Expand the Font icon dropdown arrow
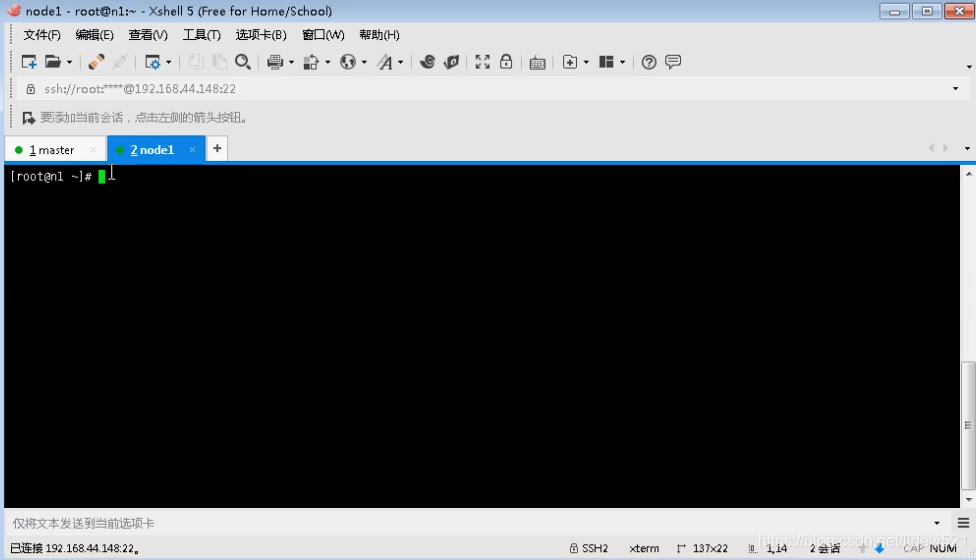Image resolution: width=976 pixels, height=560 pixels. (400, 62)
